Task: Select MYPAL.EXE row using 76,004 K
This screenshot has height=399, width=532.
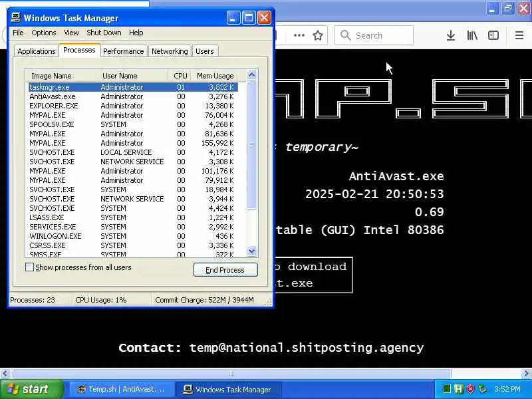Action: tap(133, 115)
